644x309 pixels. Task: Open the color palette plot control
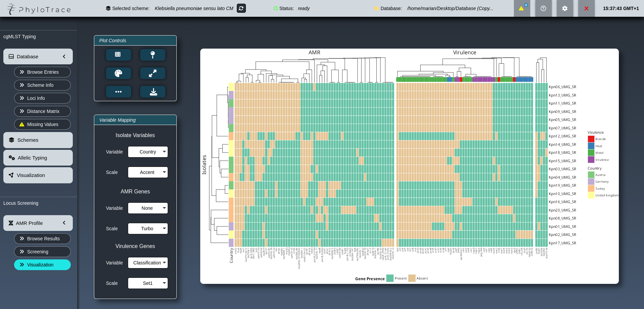click(x=118, y=73)
